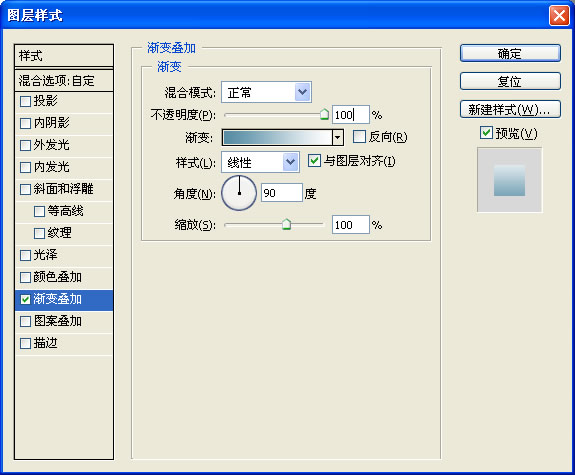Uncheck the 预览(V) checkbox
575x475 pixels.
point(486,132)
